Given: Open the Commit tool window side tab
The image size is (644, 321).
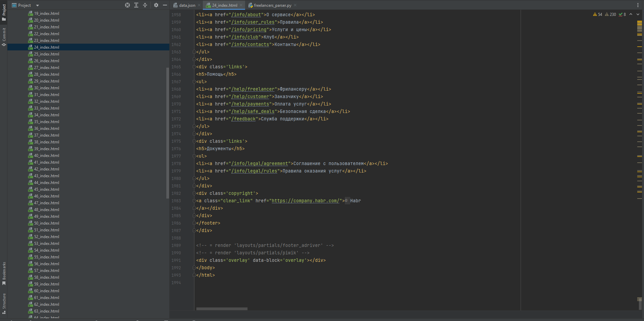Looking at the screenshot, I should click(x=4, y=37).
